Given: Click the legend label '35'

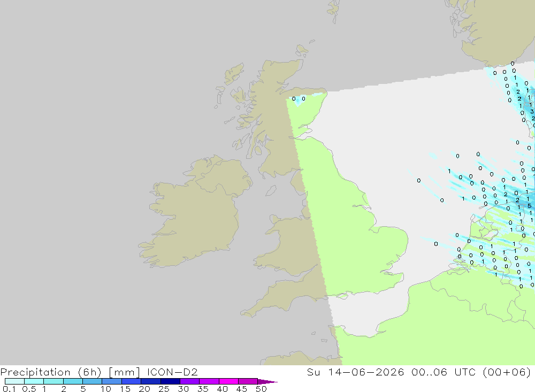Looking at the screenshot, I should [x=203, y=389].
